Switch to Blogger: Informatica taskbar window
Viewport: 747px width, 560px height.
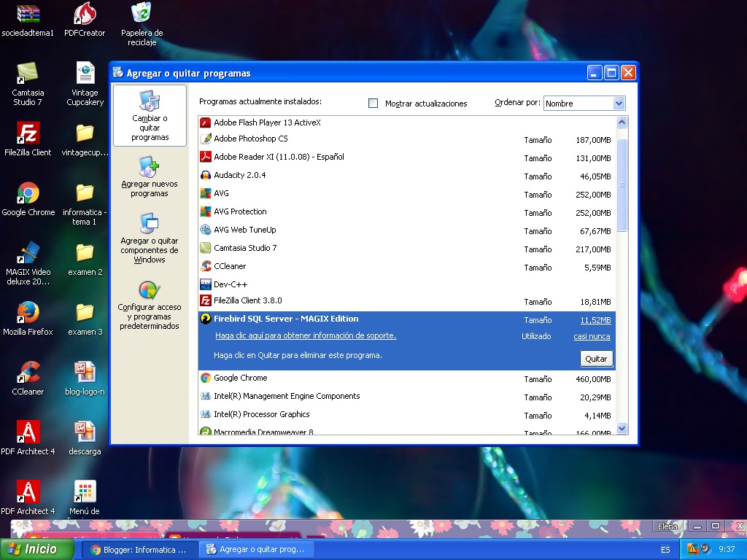(x=139, y=550)
